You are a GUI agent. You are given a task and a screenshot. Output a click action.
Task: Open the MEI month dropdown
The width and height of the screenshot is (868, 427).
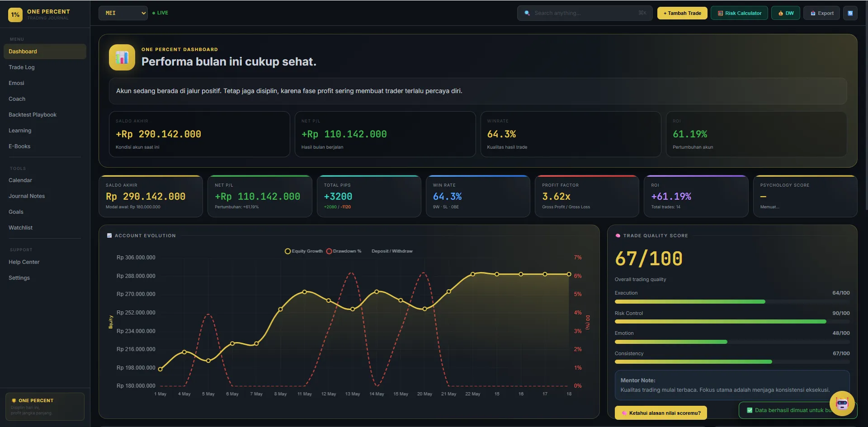(123, 13)
